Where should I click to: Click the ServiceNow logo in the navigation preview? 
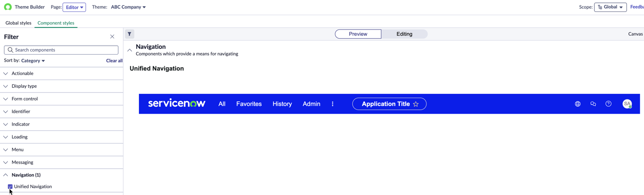[x=177, y=103]
